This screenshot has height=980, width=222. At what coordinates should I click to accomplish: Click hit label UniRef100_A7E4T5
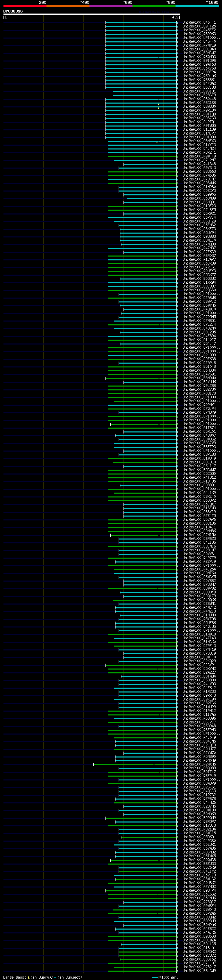199,516
